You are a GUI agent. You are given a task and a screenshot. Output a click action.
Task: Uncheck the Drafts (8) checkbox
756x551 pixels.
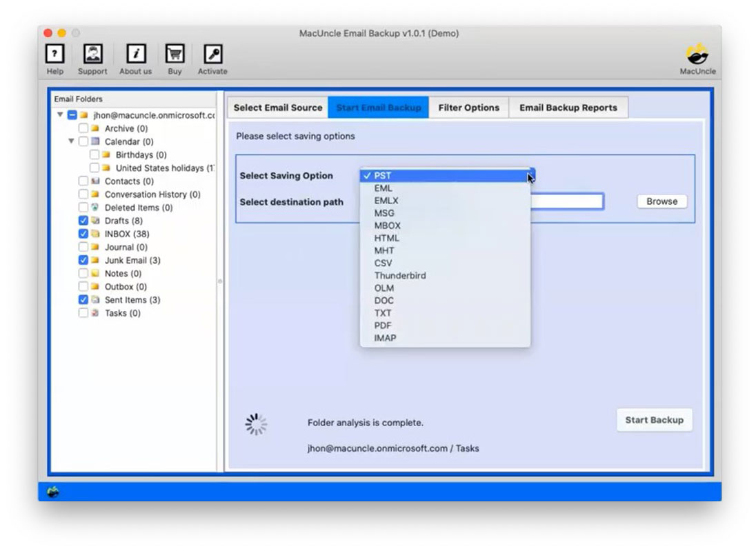(83, 220)
